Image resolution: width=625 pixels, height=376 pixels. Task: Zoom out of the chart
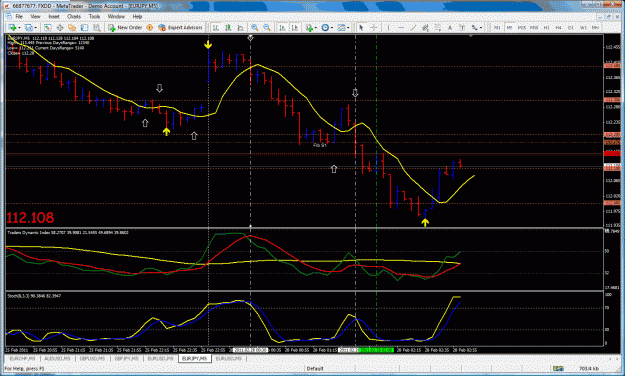267,28
